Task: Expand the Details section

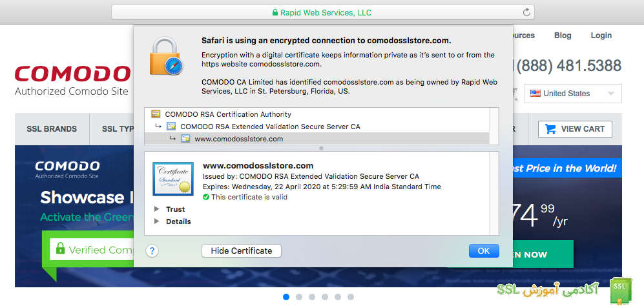Action: 156,221
